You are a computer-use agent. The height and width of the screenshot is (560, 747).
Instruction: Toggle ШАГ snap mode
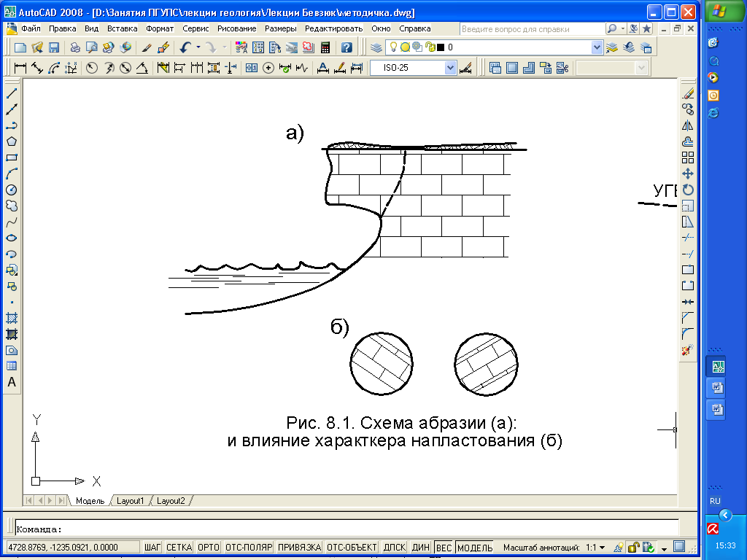(152, 548)
